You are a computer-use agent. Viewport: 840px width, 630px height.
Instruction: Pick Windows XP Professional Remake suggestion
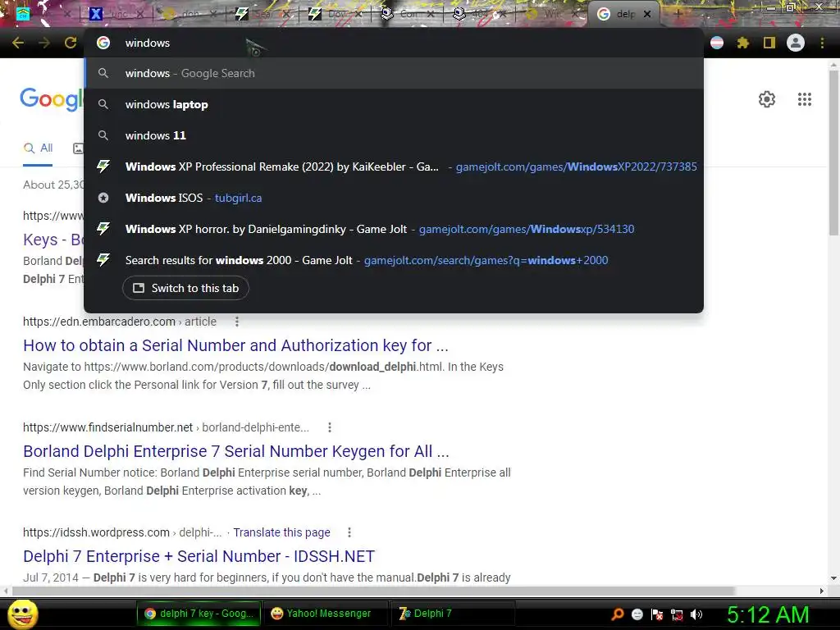coord(394,167)
